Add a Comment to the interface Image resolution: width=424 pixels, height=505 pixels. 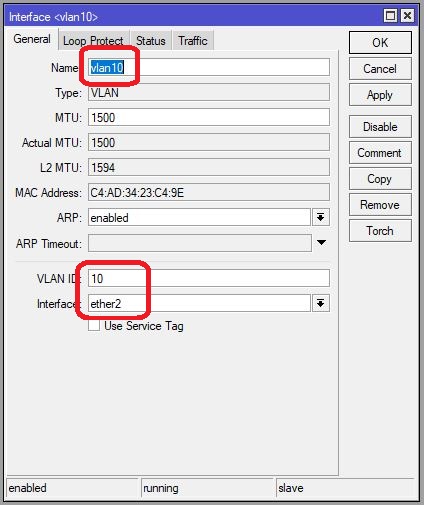380,153
